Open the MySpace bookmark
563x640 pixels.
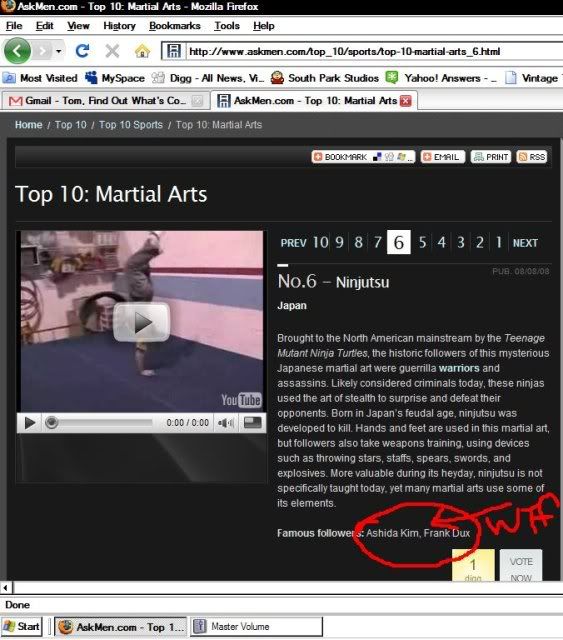point(115,78)
